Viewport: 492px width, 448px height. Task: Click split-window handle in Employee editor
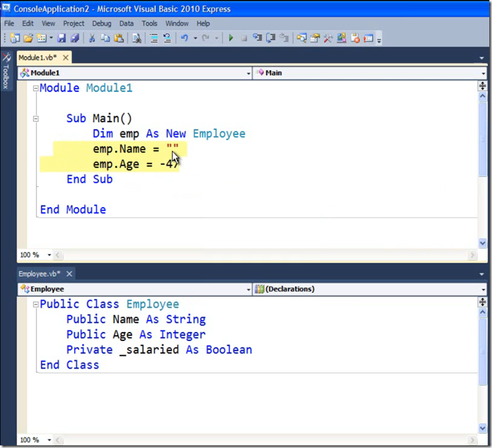483,302
